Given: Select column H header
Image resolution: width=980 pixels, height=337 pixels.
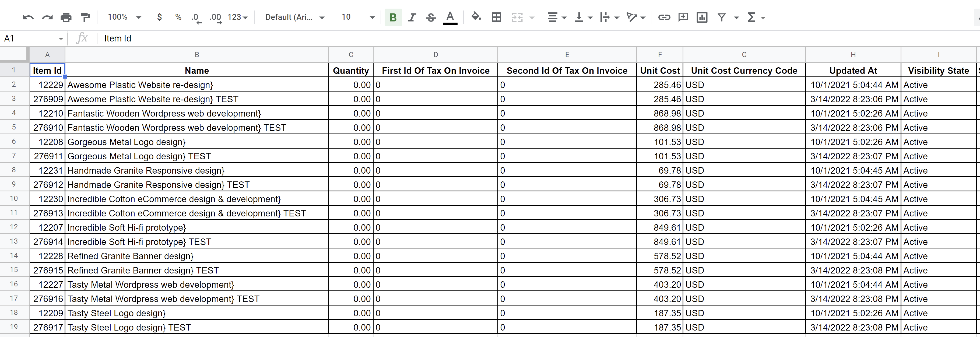Looking at the screenshot, I should [x=853, y=54].
